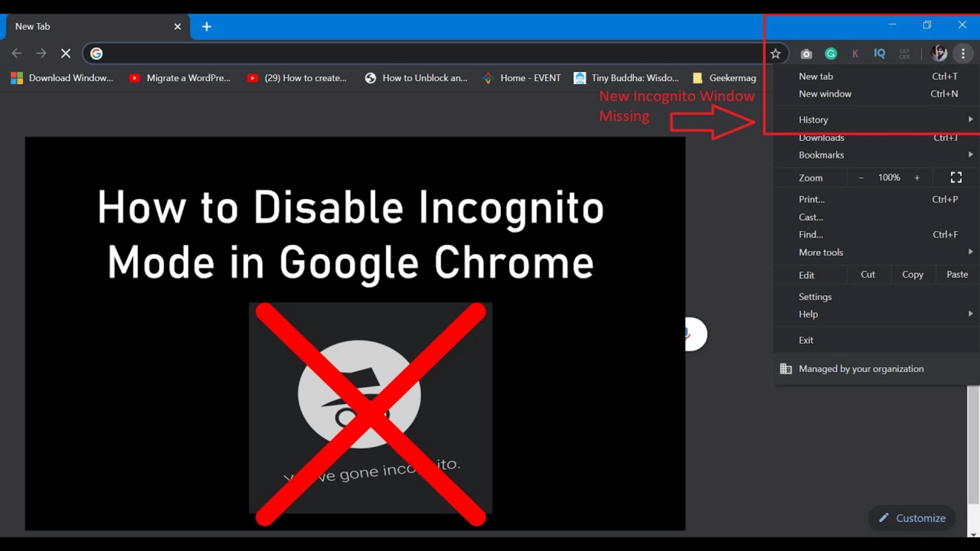Viewport: 980px width, 551px height.
Task: Open the profile avatar menu
Action: pos(939,53)
